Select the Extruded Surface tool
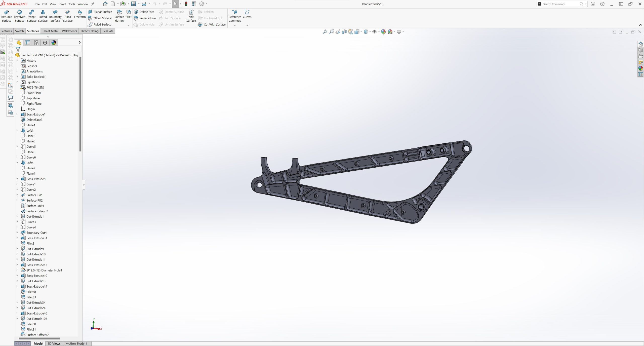Viewport: 644px width, 346px height. click(x=6, y=16)
